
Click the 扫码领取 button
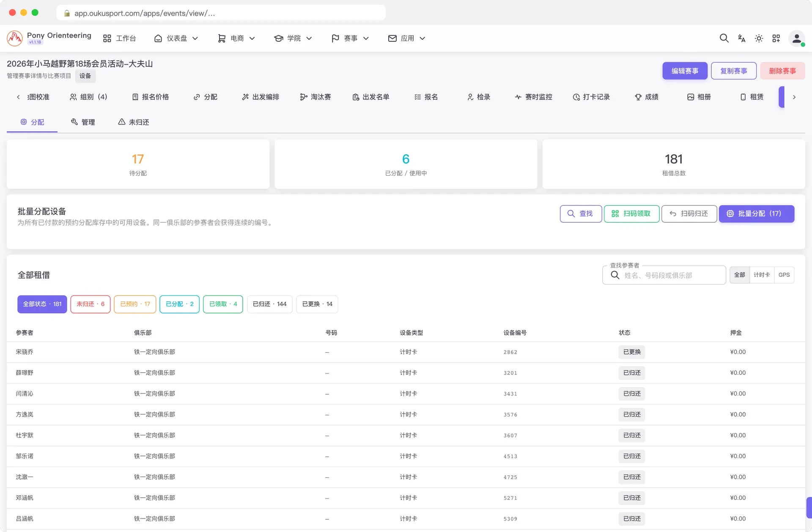point(631,214)
